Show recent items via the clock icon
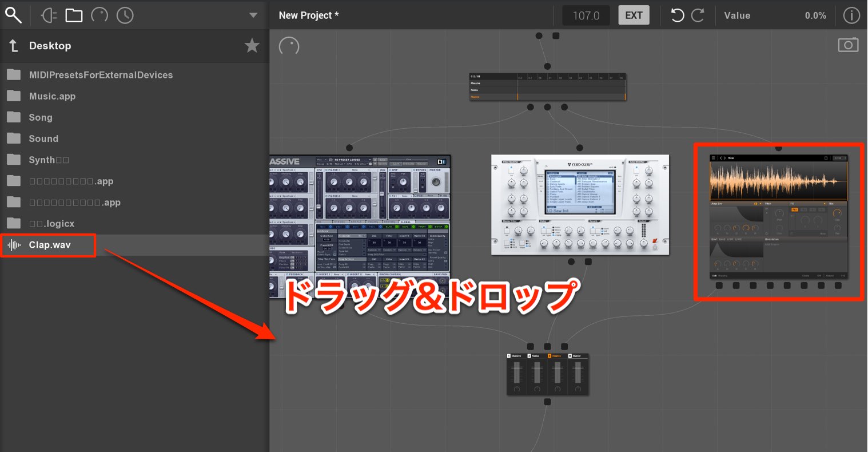 tap(125, 15)
